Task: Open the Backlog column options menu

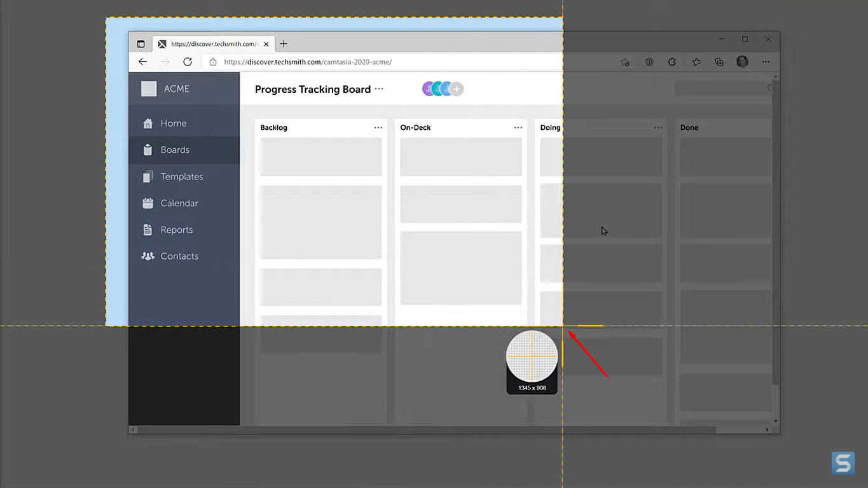Action: [378, 127]
